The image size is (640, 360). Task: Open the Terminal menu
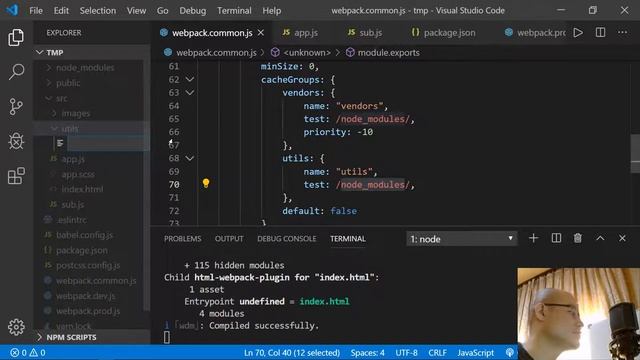234,11
